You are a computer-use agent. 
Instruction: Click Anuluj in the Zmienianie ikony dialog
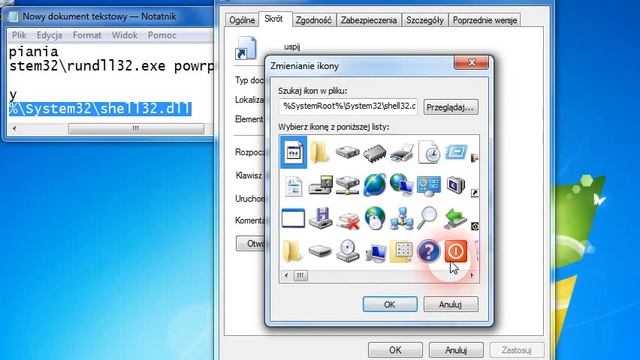pyautogui.click(x=451, y=304)
